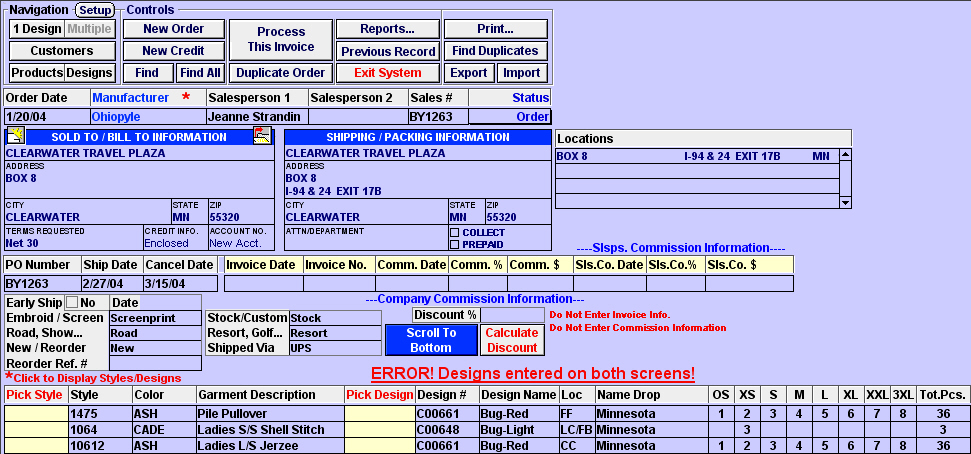
Task: Click the Salesperson 1 field Jeanne Strandin
Action: click(256, 116)
